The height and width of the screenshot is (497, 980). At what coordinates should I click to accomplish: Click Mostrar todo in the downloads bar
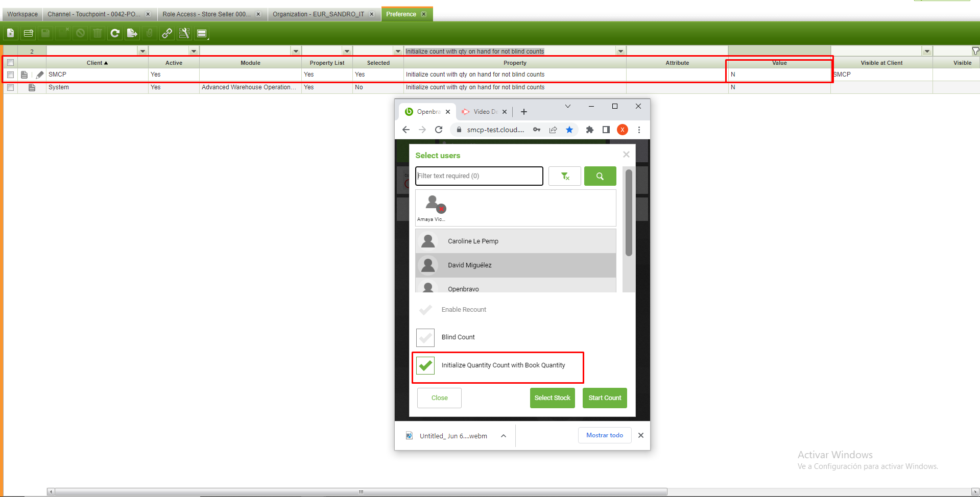point(605,435)
